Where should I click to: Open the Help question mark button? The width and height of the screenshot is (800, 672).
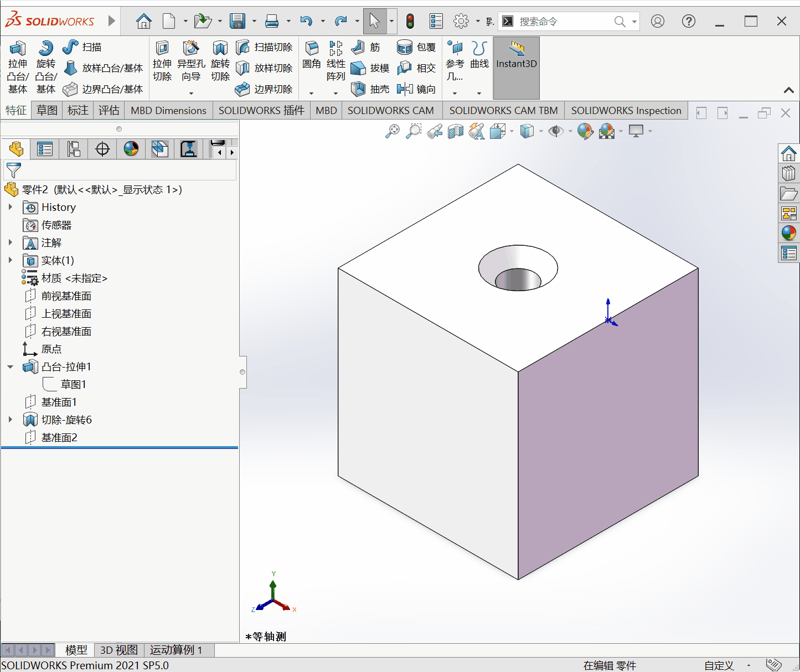tap(689, 22)
